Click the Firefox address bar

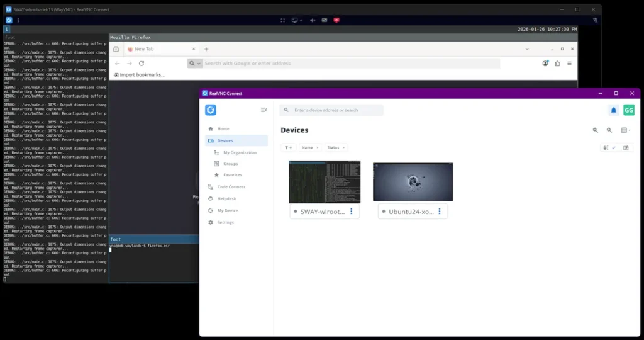(x=343, y=64)
